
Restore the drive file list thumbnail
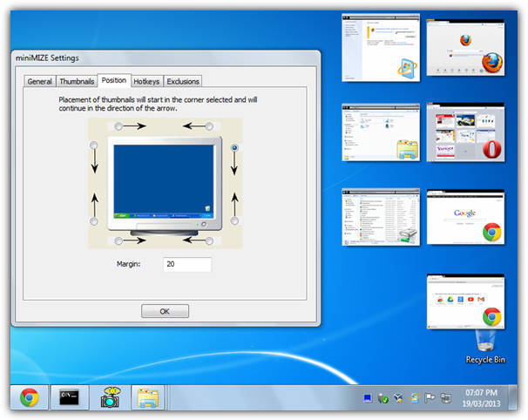[381, 217]
